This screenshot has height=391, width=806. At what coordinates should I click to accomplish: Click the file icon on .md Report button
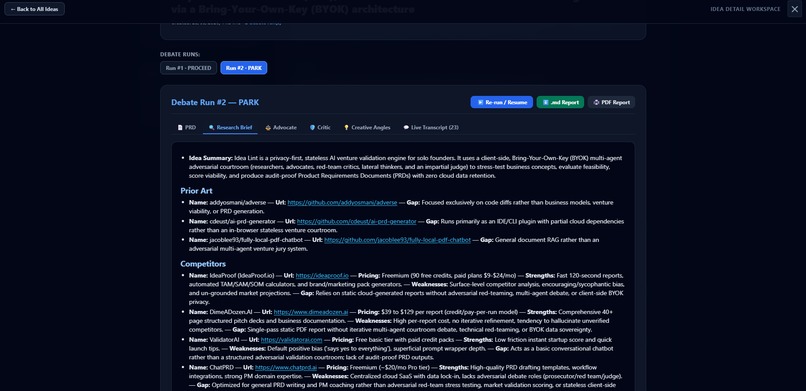tap(545, 102)
